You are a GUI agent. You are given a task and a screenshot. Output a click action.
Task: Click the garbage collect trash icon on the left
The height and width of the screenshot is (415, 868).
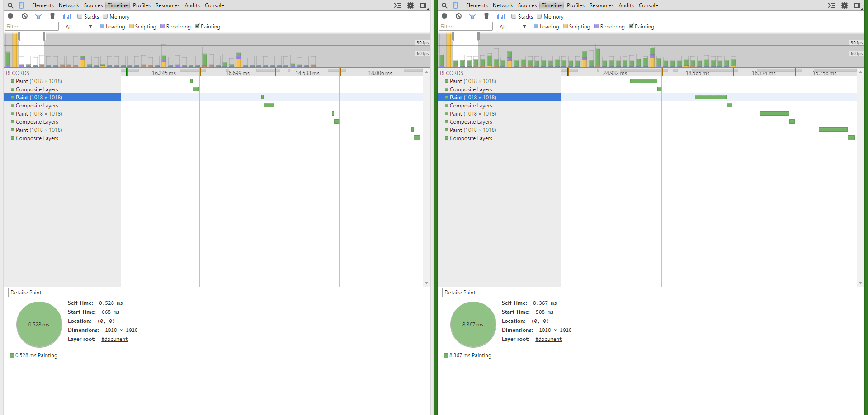(x=52, y=16)
